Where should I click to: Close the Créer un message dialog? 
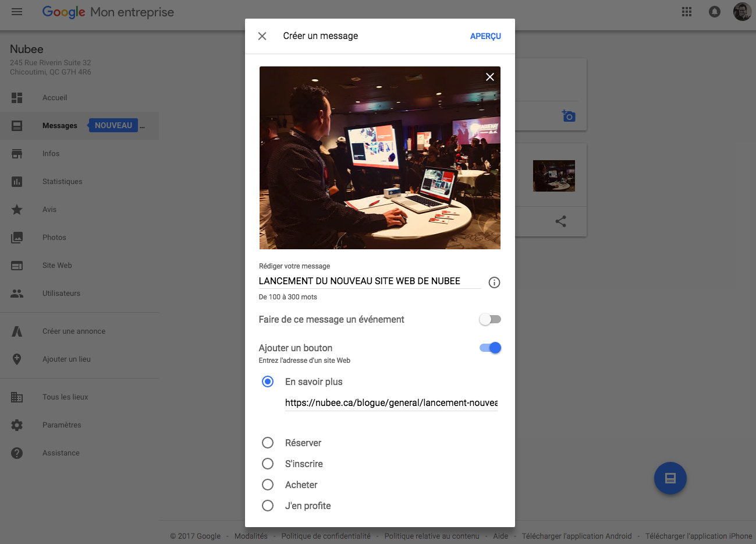[262, 36]
